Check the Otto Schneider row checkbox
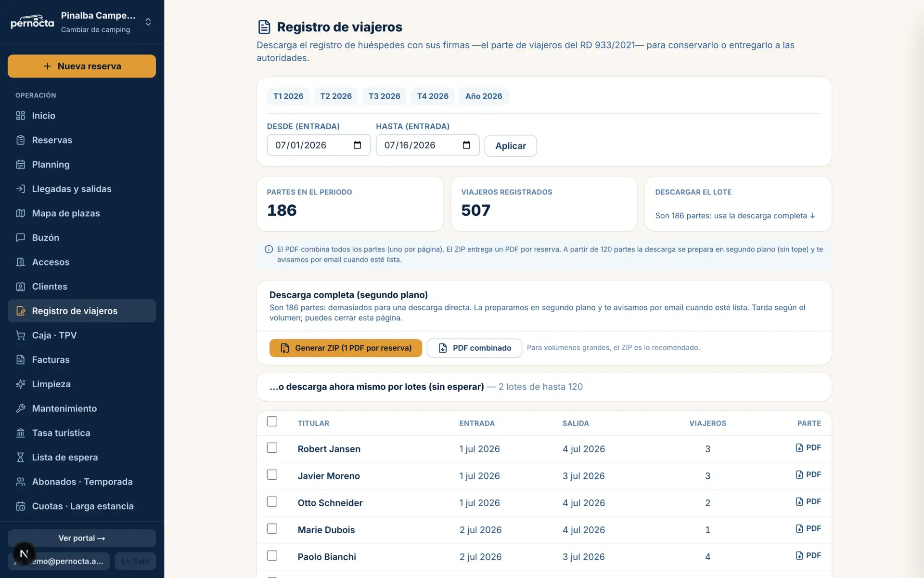 272,502
